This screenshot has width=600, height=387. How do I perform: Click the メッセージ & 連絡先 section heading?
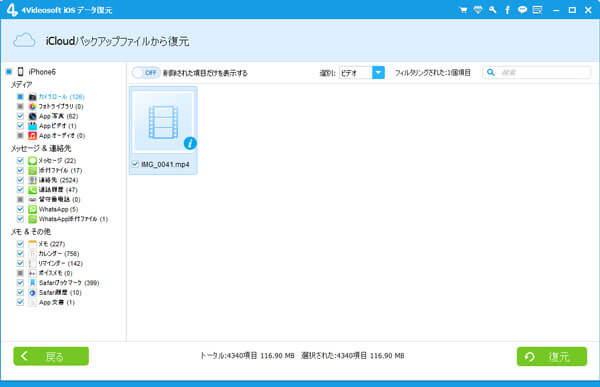point(41,148)
